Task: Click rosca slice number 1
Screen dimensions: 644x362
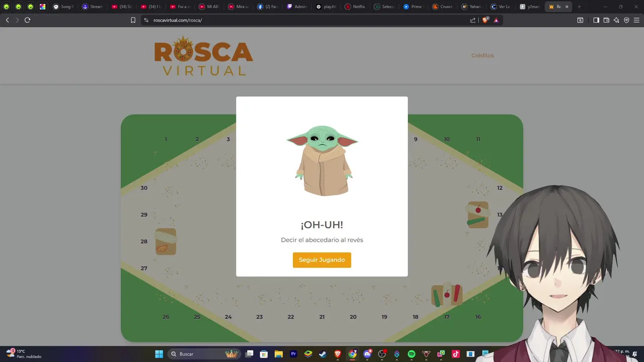Action: 166,139
